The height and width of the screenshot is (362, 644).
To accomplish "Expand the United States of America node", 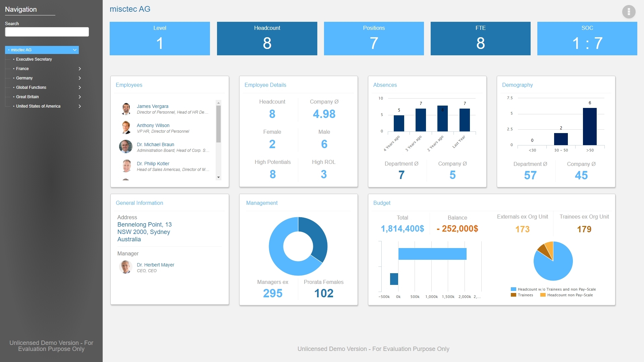I will pos(80,106).
